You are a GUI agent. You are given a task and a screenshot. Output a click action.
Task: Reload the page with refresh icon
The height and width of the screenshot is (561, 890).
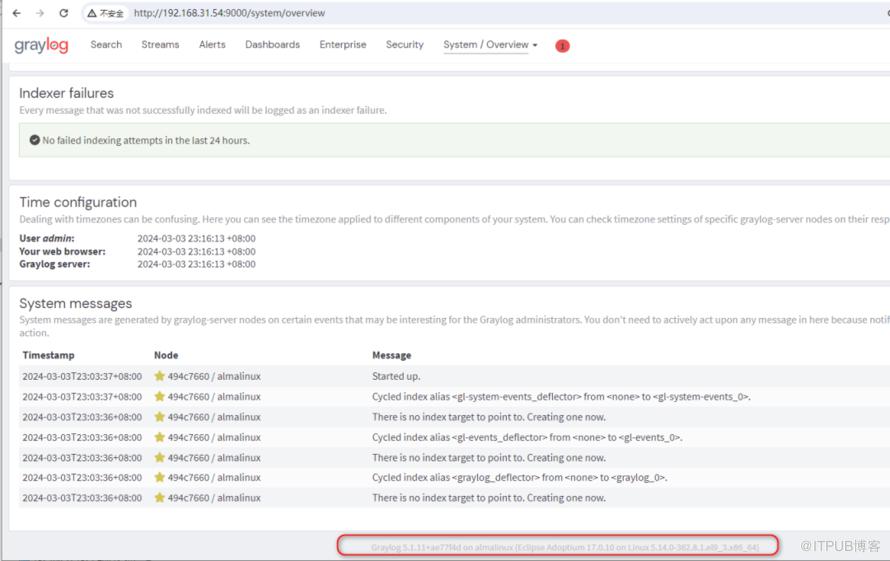click(64, 14)
